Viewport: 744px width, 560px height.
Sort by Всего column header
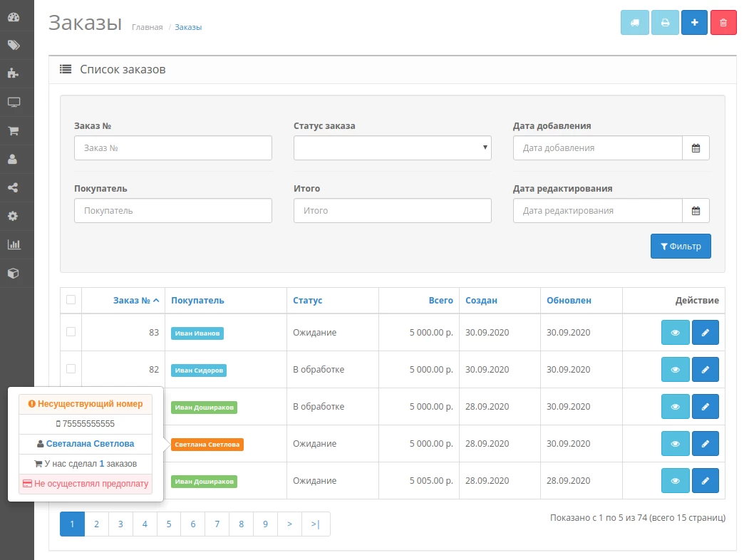click(441, 300)
